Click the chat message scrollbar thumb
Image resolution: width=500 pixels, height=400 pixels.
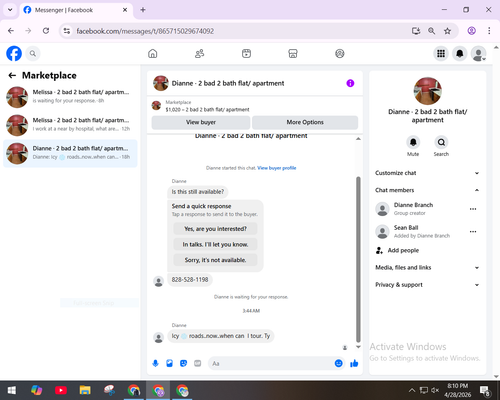tap(358, 259)
